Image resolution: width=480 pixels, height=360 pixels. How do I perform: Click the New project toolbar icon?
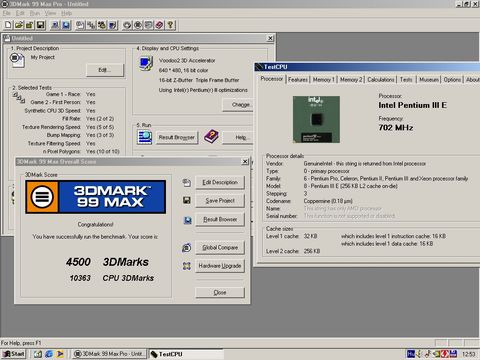[x=8, y=25]
